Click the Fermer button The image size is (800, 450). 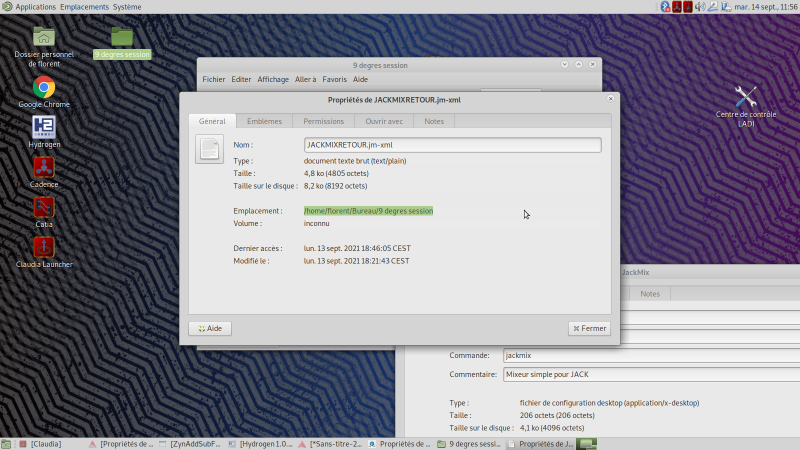pyautogui.click(x=589, y=329)
